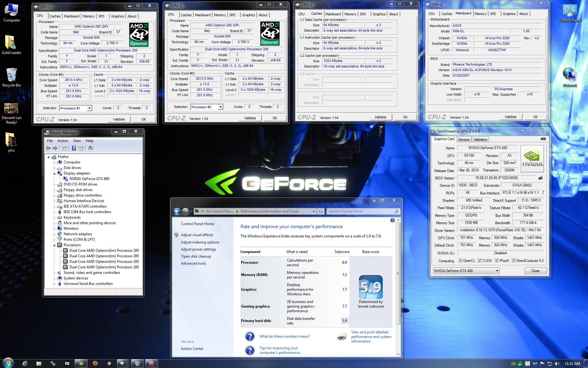Click Validate in the Processor #1 CPU-Z window

pyautogui.click(x=119, y=119)
